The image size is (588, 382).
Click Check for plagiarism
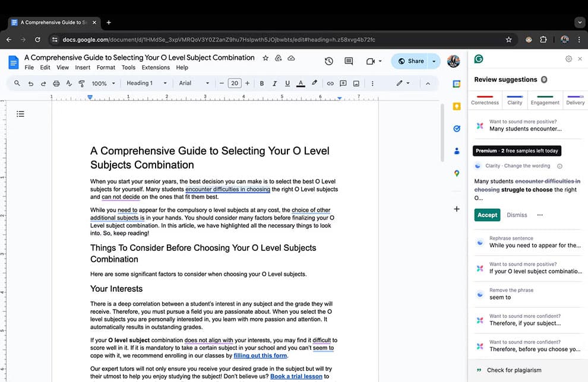pos(514,370)
